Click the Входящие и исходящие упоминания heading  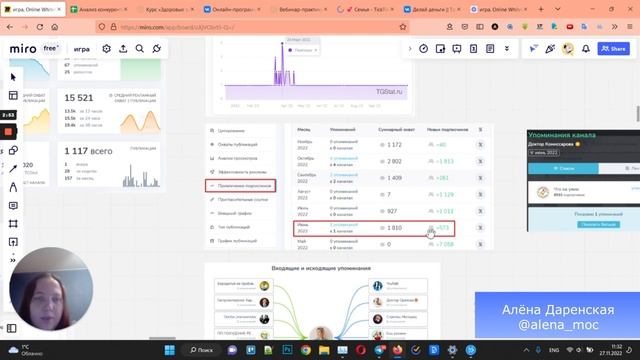tap(321, 268)
